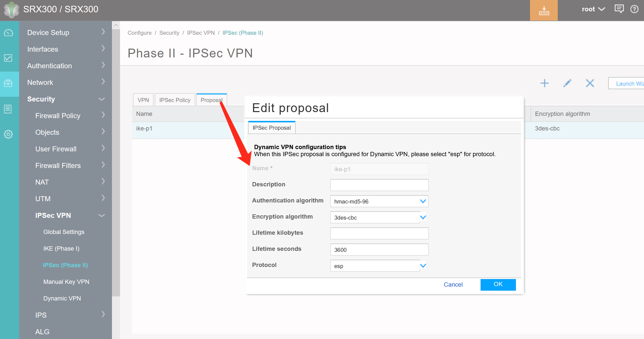Click the Administration gear icon in sidebar

[x=8, y=134]
